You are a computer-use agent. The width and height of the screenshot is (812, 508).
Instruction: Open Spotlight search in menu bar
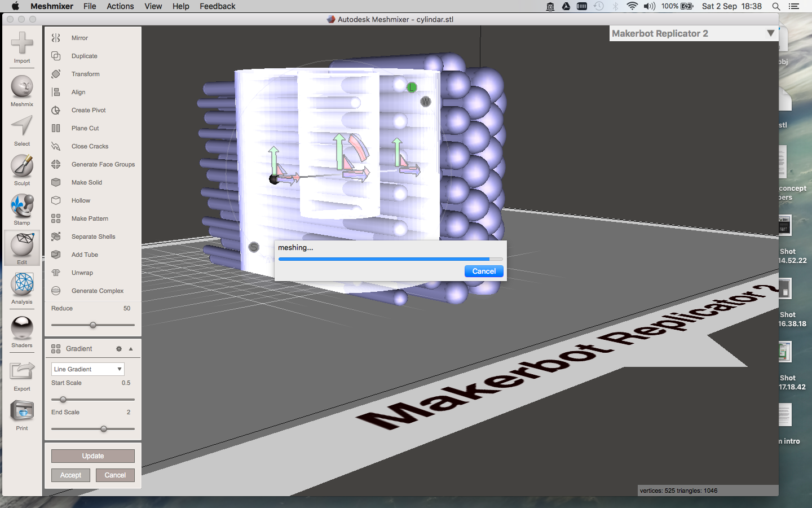776,6
